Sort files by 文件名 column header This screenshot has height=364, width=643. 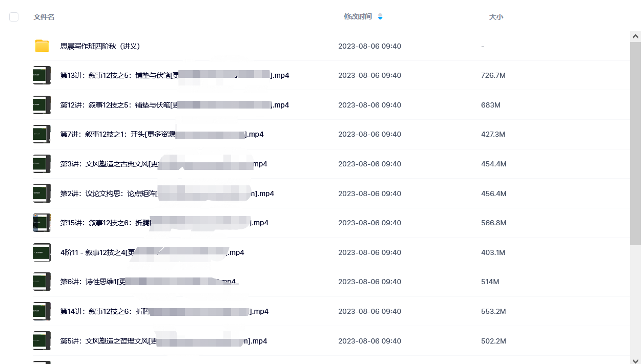coord(44,17)
